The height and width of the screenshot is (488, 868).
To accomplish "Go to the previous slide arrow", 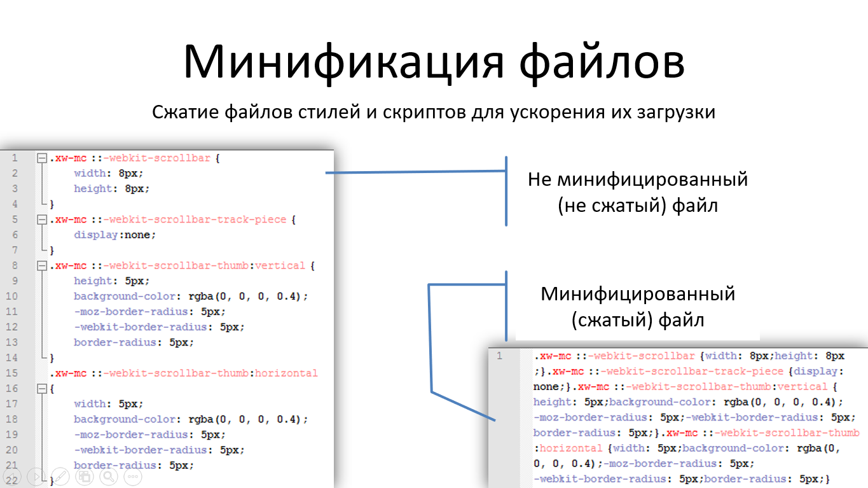I will click(x=12, y=477).
